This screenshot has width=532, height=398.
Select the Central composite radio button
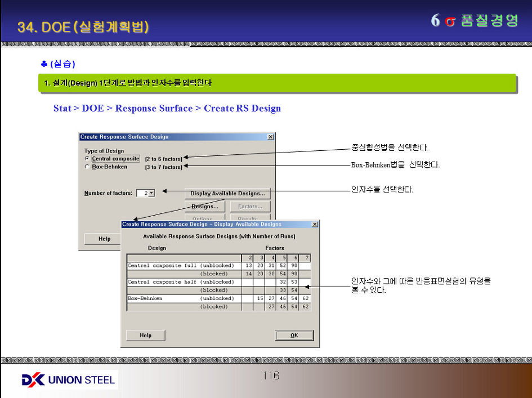click(87, 158)
